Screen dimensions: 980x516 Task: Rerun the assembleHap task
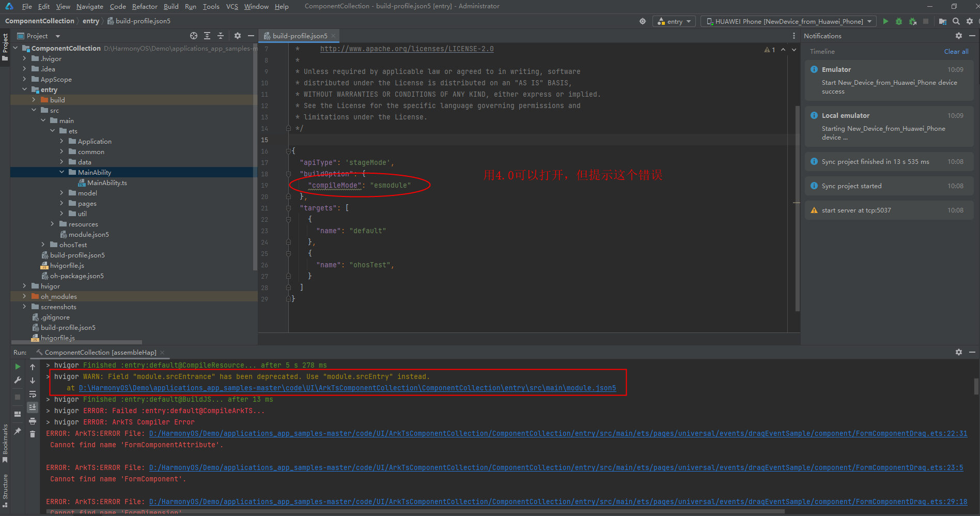(18, 367)
